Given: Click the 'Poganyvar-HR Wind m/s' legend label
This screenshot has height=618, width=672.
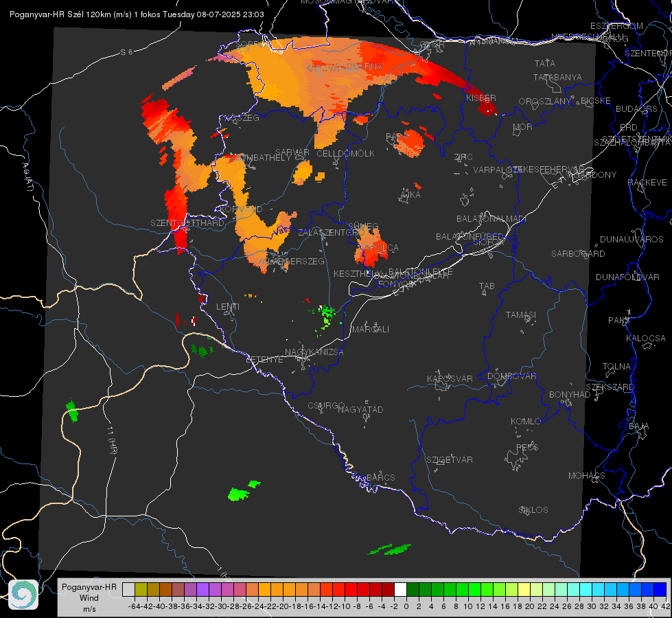Looking at the screenshot, I should 89,598.
